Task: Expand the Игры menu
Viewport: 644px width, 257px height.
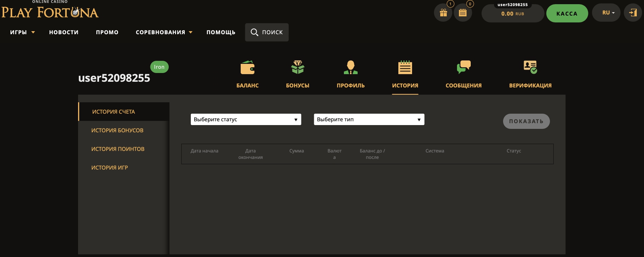Action: [22, 32]
